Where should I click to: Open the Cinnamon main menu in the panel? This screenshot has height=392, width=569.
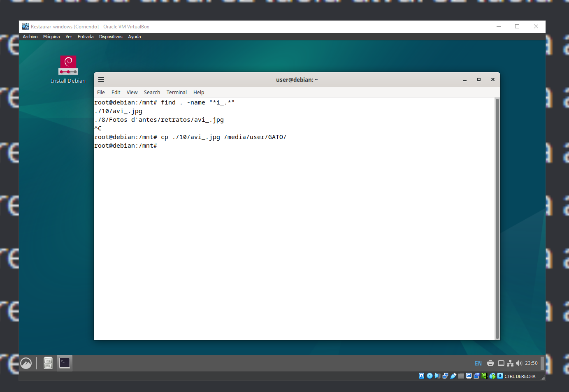tap(26, 363)
